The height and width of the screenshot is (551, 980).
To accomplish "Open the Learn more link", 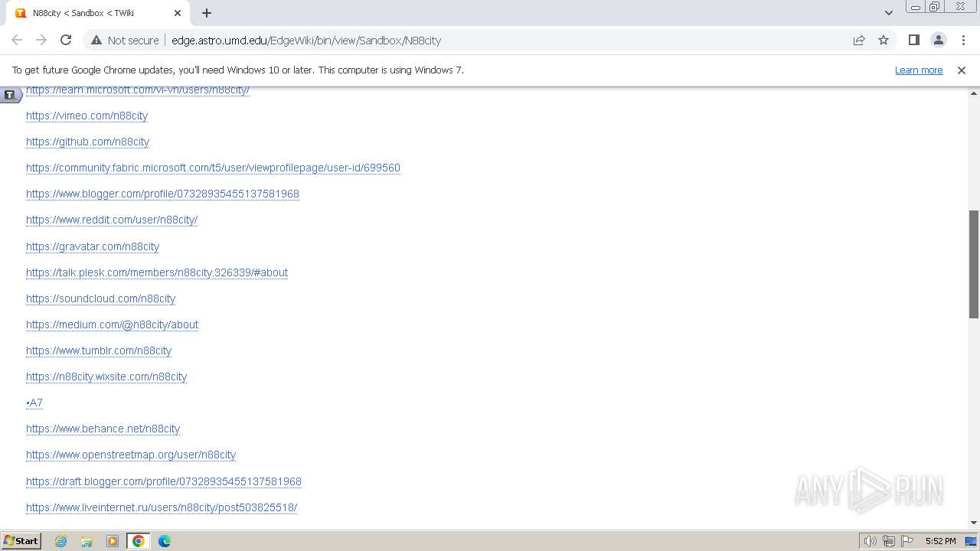I will 919,70.
